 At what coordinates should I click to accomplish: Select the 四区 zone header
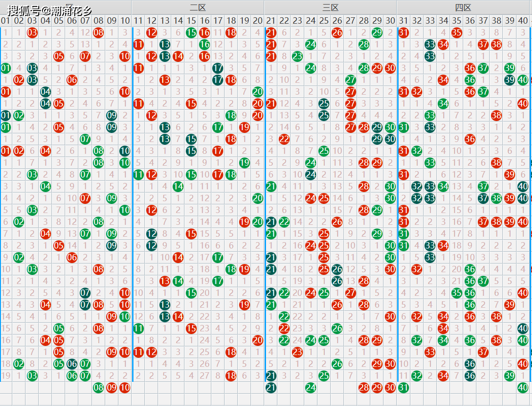[463, 7]
